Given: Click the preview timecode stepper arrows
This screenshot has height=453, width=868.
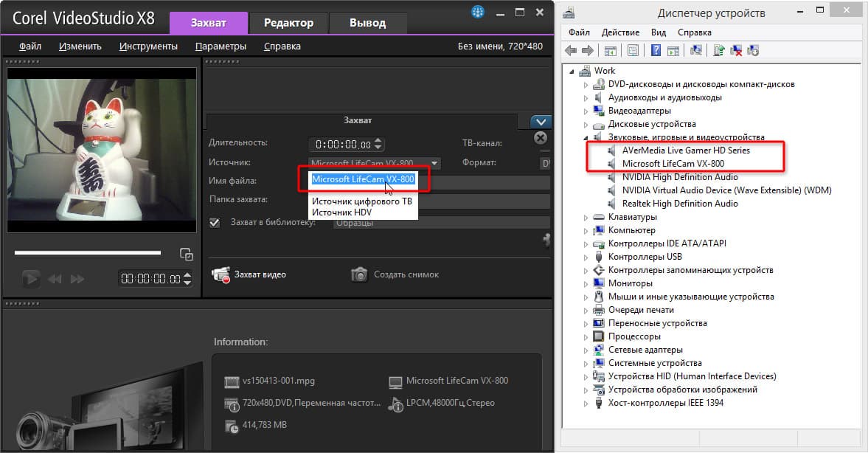Looking at the screenshot, I should click(187, 279).
